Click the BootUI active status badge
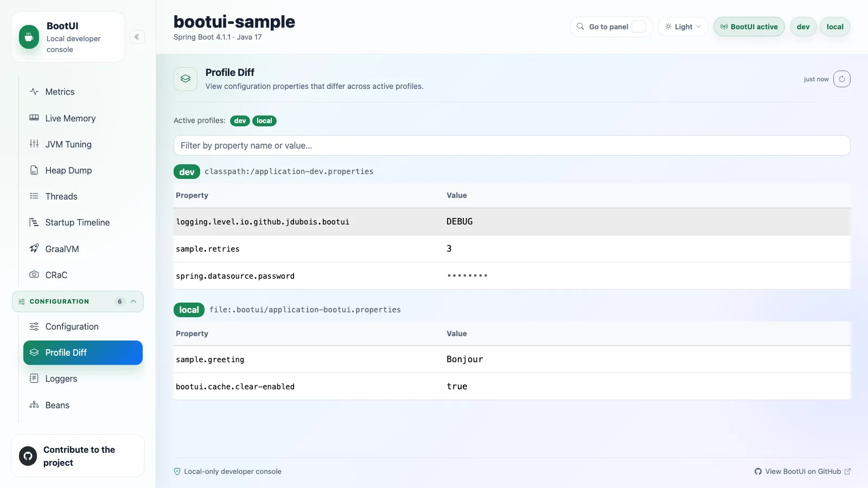Image resolution: width=868 pixels, height=488 pixels. tap(749, 27)
